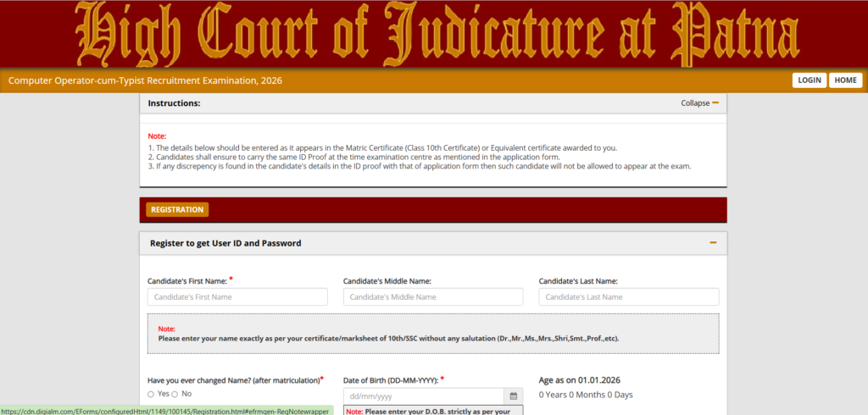The image size is (868, 415).
Task: Open the REGISTRATION tab
Action: (x=177, y=210)
